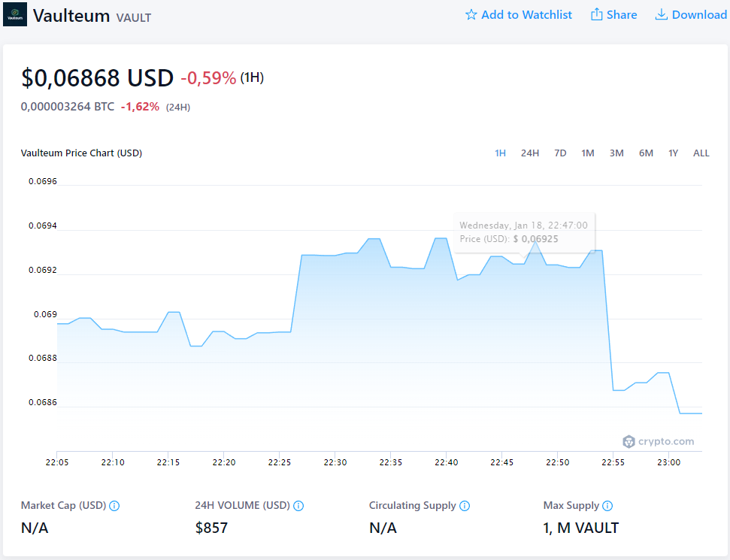Image resolution: width=730 pixels, height=560 pixels.
Task: Click the 22:25 time axis label
Action: coord(280,462)
